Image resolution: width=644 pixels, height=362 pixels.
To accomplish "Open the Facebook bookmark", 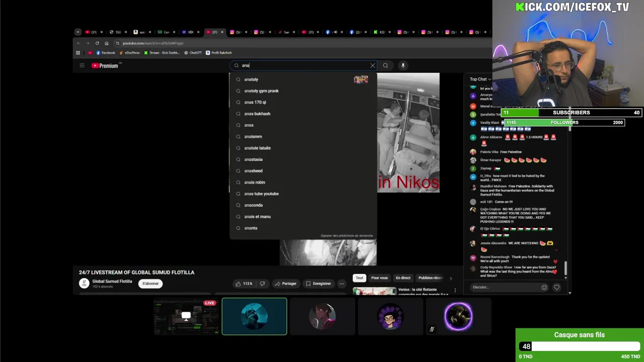I will click(106, 53).
